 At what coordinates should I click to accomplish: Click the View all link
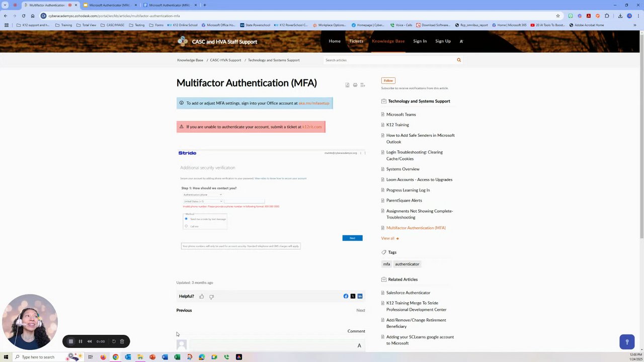point(389,238)
